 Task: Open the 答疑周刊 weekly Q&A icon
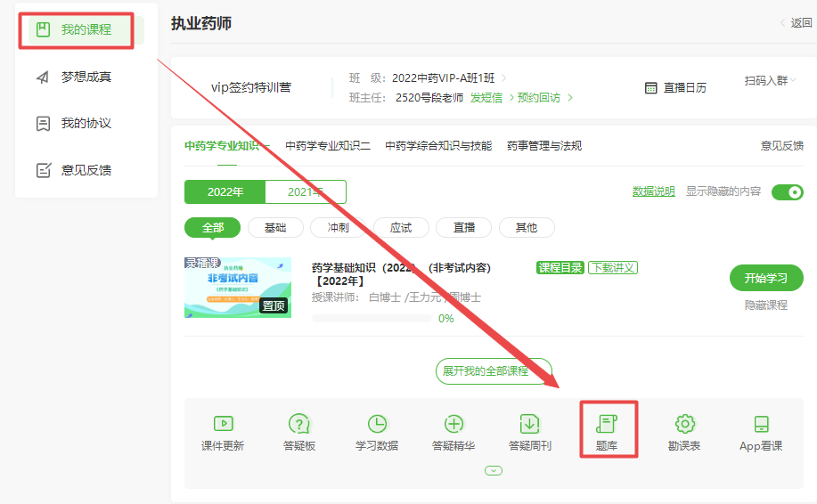[530, 425]
